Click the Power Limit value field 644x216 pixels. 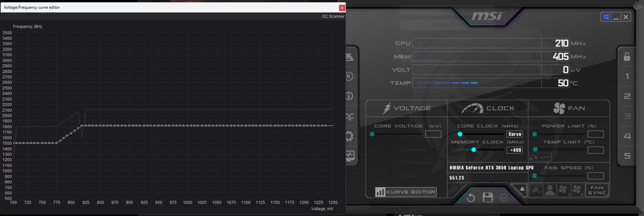596,134
